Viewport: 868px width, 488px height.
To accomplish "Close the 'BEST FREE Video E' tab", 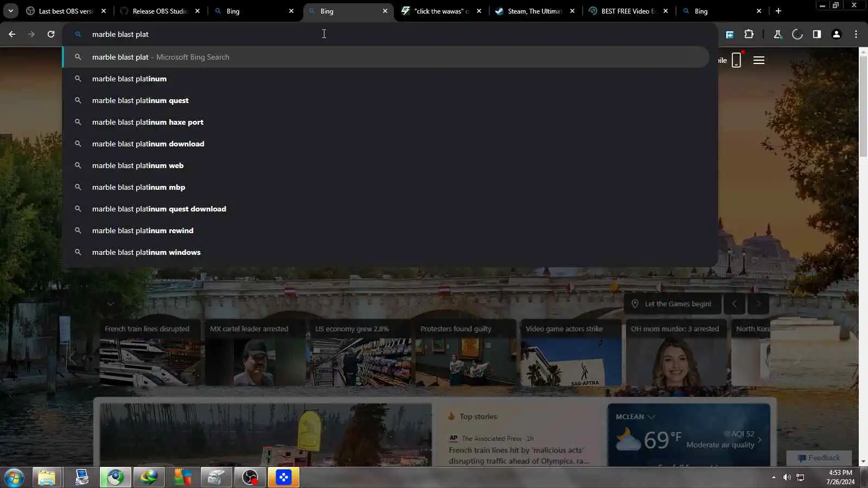I will 666,11.
